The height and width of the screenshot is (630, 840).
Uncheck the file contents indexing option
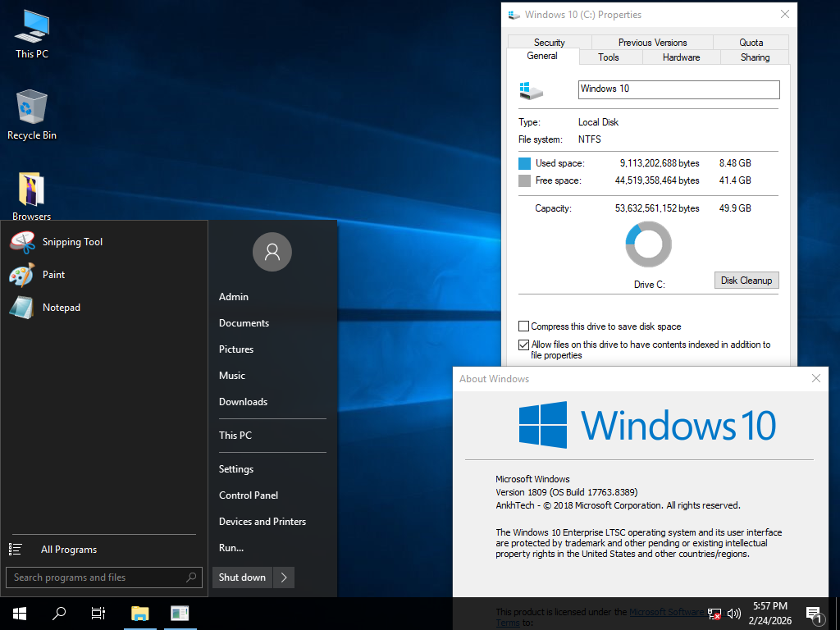tap(523, 345)
